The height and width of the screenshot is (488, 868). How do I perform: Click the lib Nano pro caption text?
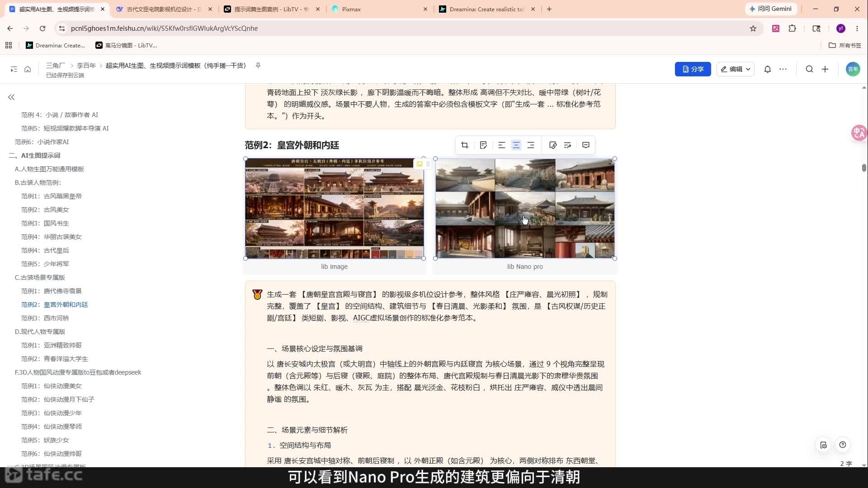pyautogui.click(x=525, y=267)
